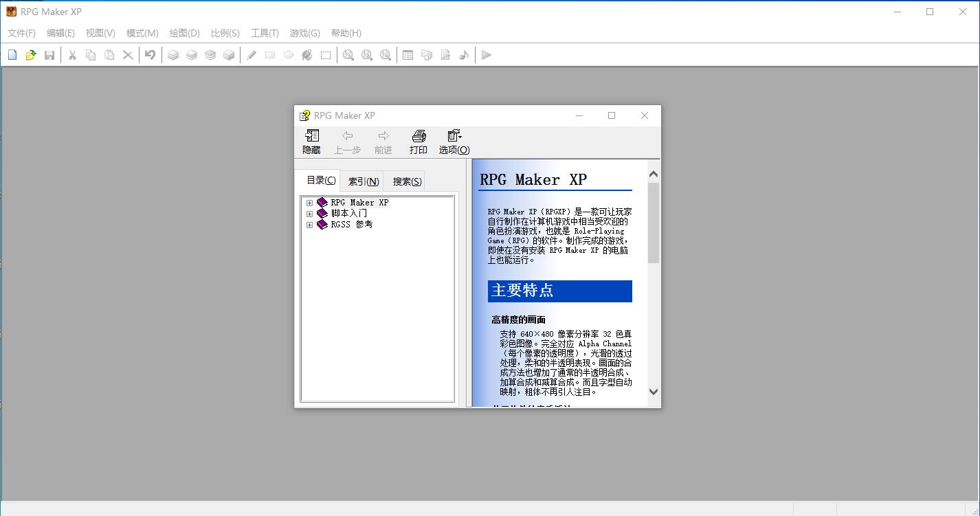Image resolution: width=980 pixels, height=516 pixels.
Task: Open the 文件(F) menu
Action: 21,33
